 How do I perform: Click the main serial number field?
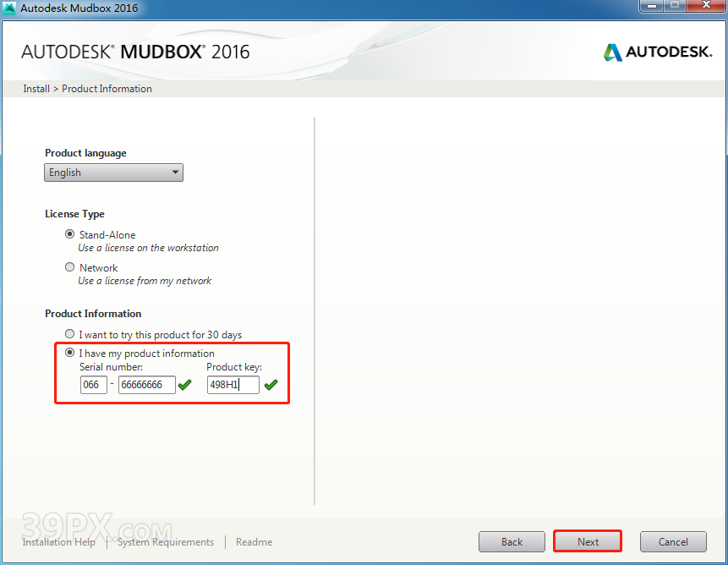[146, 385]
